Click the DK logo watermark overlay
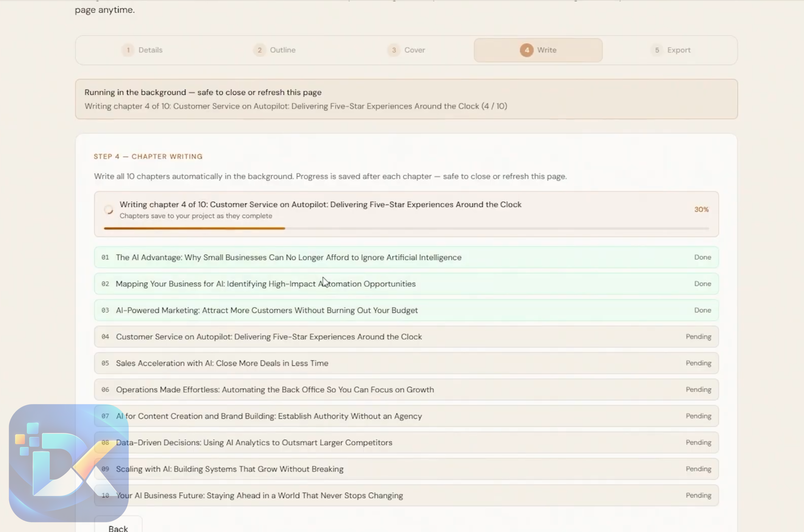The height and width of the screenshot is (532, 804). [69, 463]
